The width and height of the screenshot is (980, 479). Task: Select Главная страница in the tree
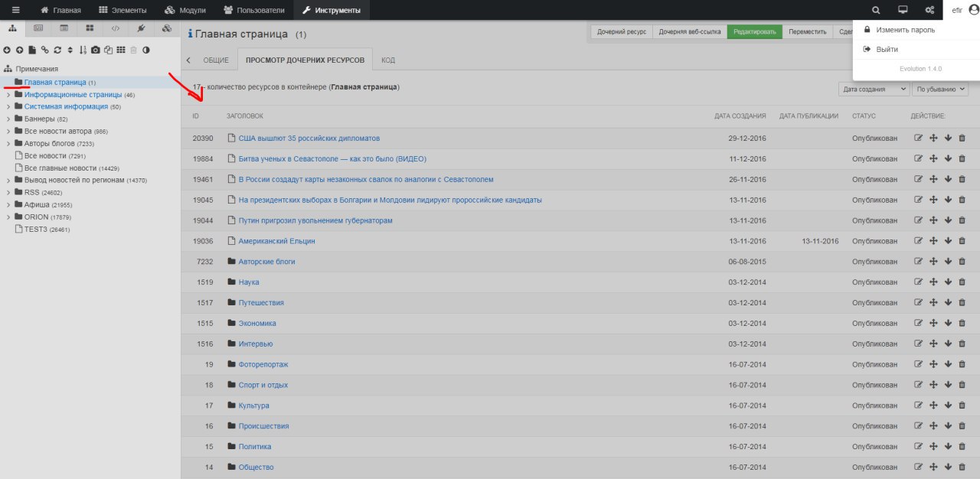click(54, 82)
